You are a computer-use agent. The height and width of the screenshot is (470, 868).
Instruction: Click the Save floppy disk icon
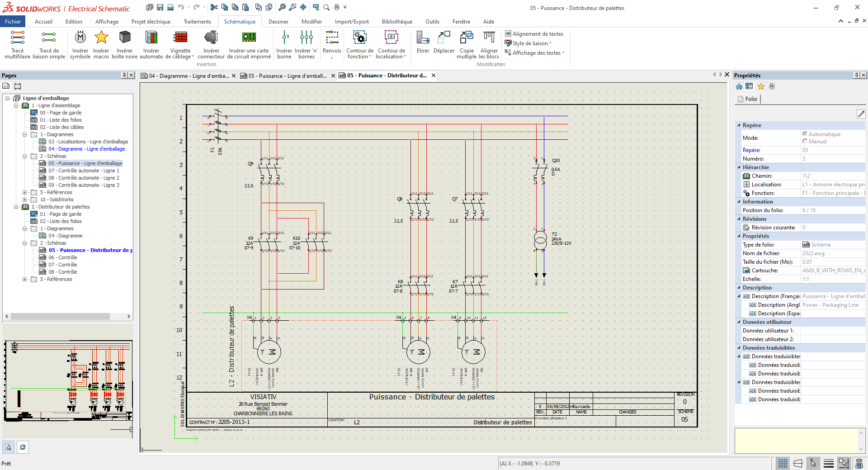coord(160,7)
